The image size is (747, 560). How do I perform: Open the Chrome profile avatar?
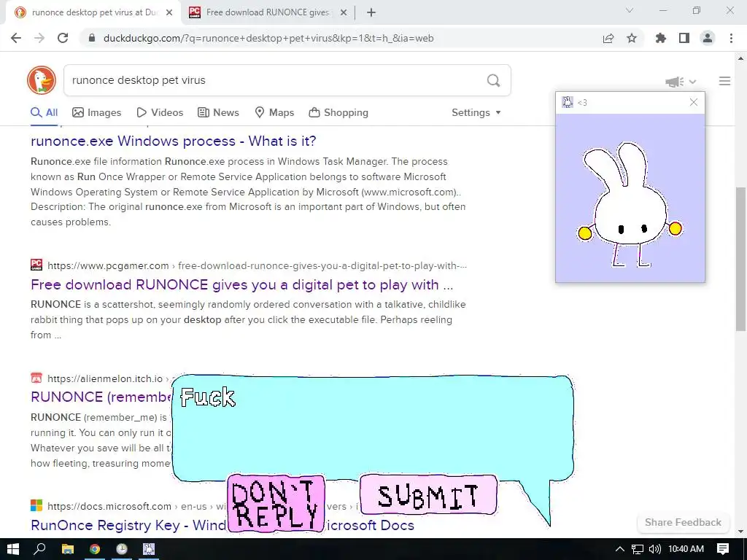point(708,38)
